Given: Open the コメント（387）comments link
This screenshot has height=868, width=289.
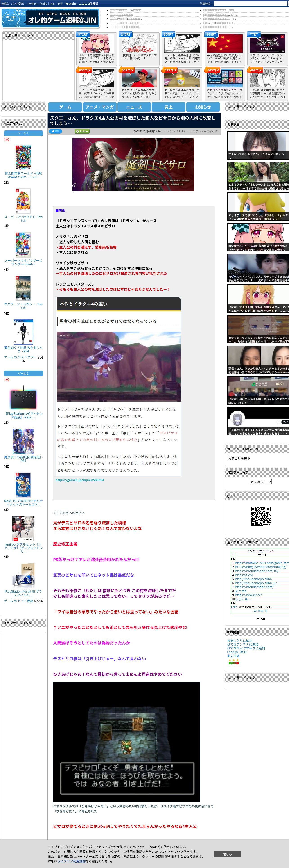Looking at the screenshot, I should click(175, 131).
